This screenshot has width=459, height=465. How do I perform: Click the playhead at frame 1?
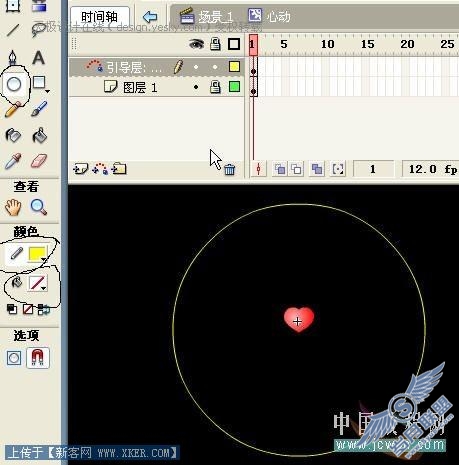253,45
